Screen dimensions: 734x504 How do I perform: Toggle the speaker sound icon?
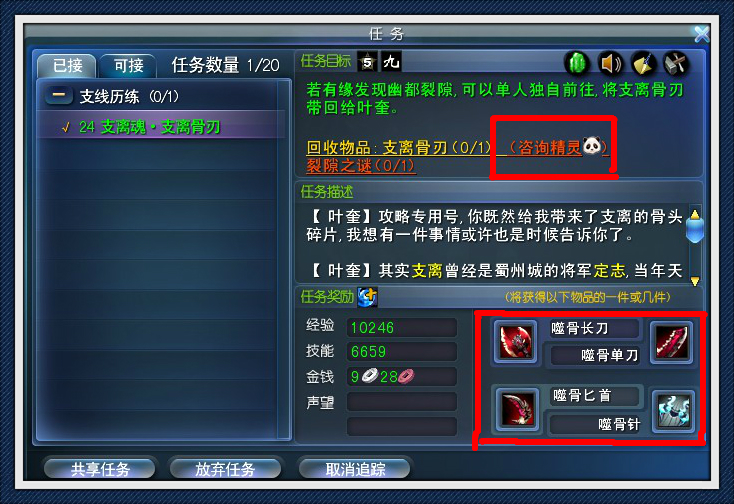pyautogui.click(x=610, y=63)
